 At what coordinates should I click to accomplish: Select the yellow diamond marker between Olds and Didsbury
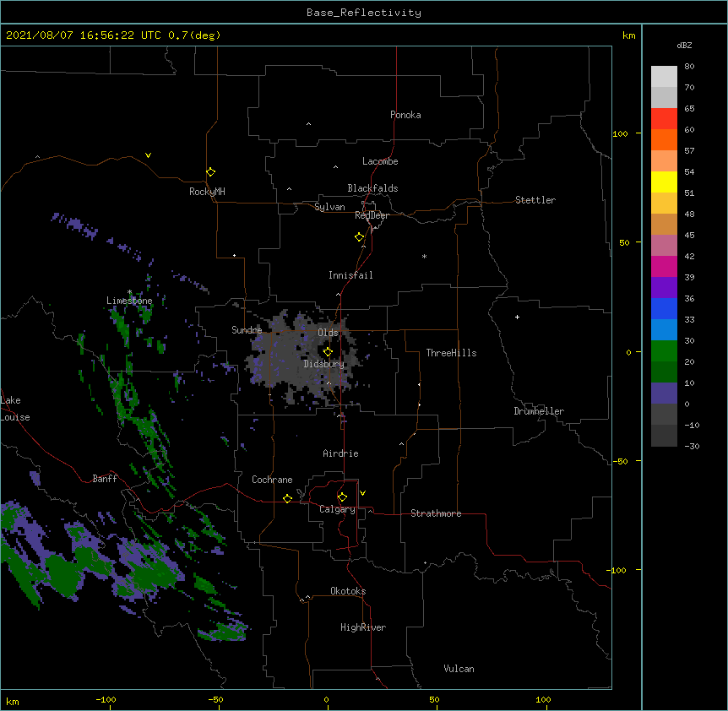tap(328, 352)
